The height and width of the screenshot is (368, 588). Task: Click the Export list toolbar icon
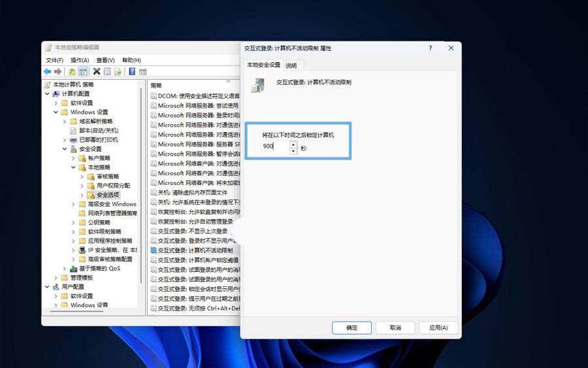coord(118,71)
